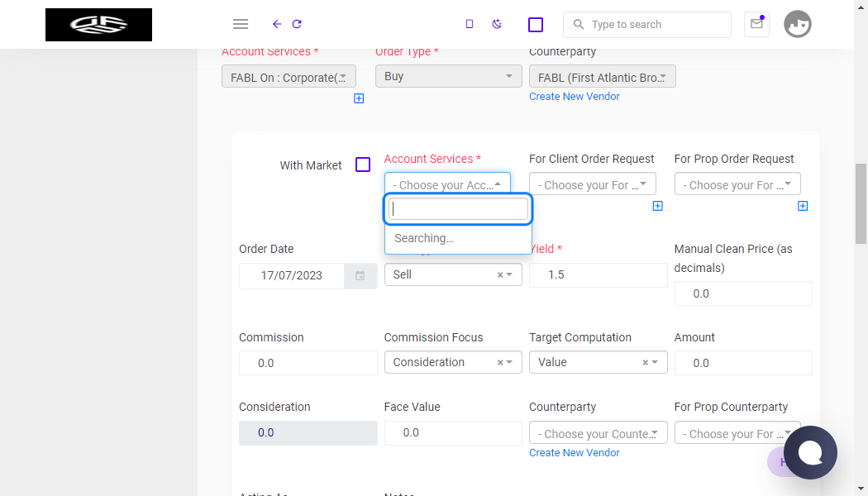
Task: Open the mail notifications icon
Action: pyautogui.click(x=756, y=24)
